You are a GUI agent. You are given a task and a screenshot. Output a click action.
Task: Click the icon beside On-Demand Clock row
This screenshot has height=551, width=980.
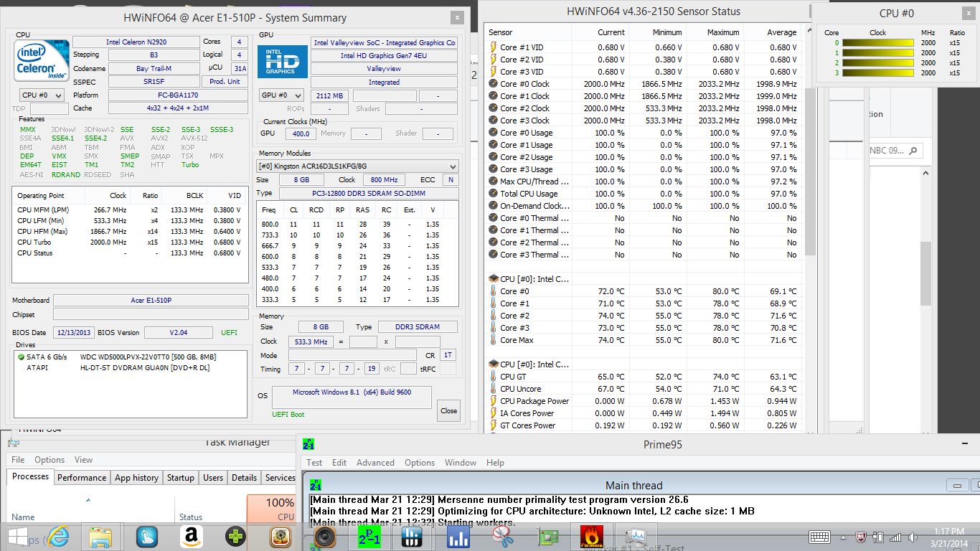493,206
